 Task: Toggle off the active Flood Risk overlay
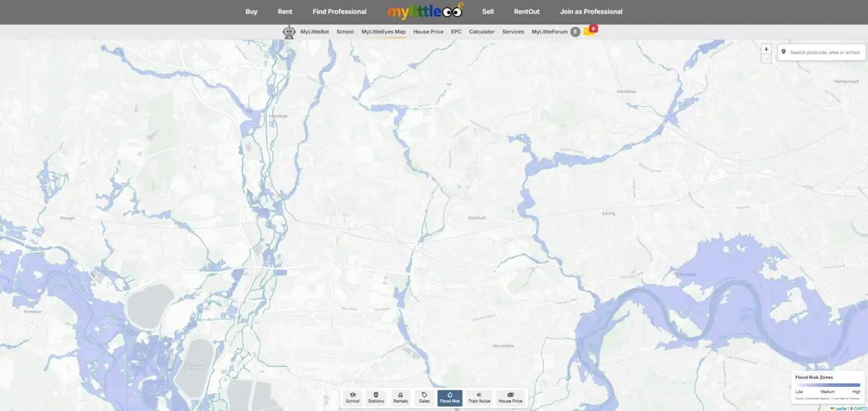pyautogui.click(x=449, y=398)
